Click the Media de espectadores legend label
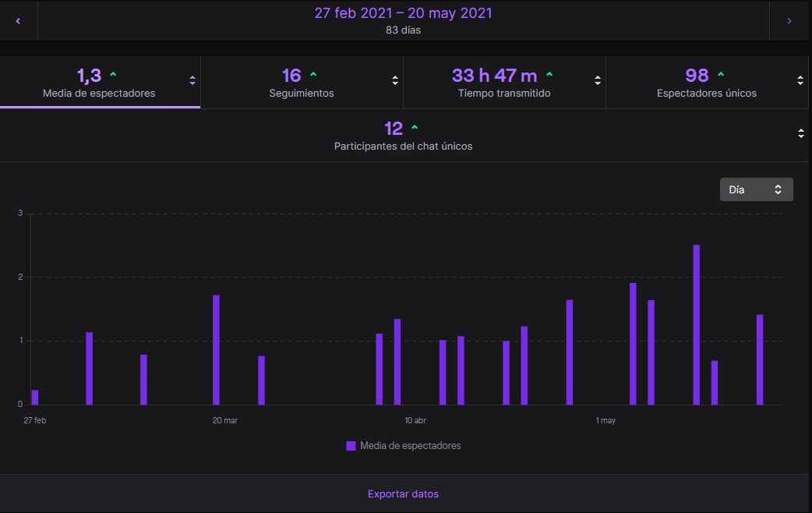Image resolution: width=812 pixels, height=513 pixels. [x=410, y=446]
